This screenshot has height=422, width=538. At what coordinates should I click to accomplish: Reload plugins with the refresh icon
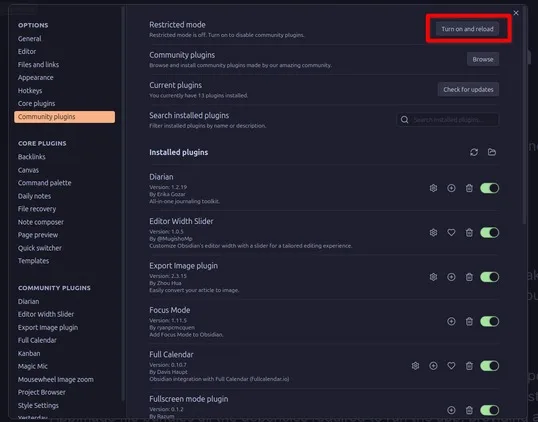[474, 152]
